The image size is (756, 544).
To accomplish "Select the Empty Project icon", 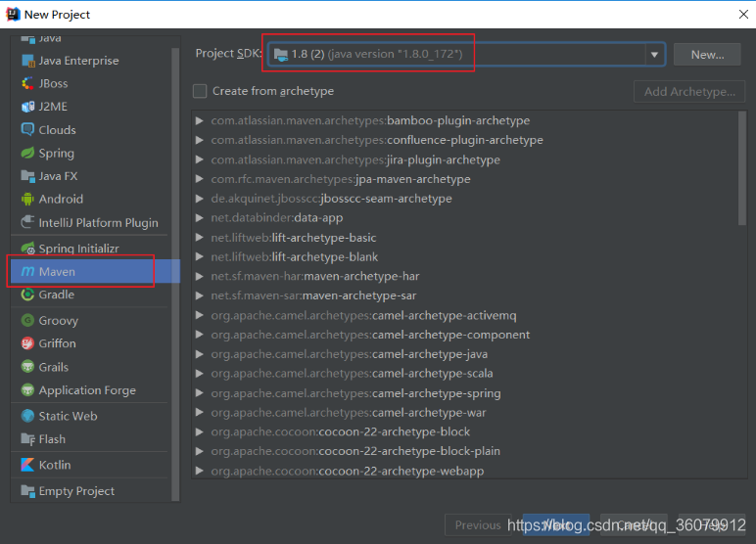I will (28, 491).
